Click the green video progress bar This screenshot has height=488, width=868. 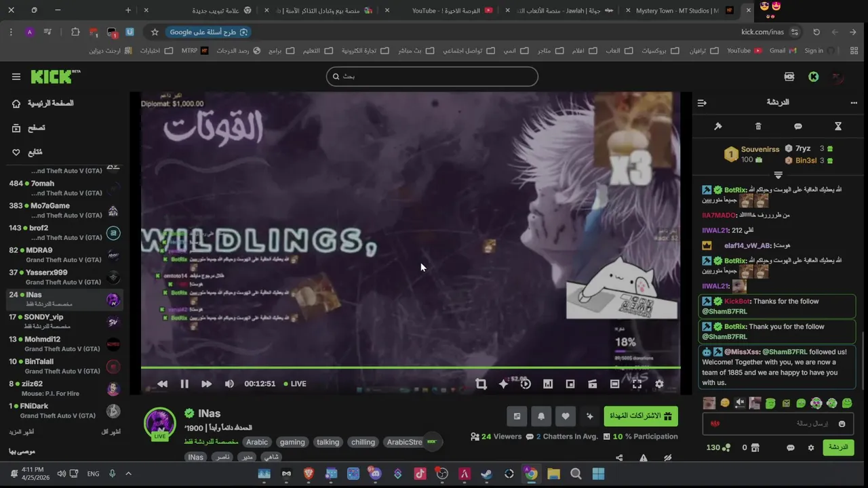coord(411,367)
